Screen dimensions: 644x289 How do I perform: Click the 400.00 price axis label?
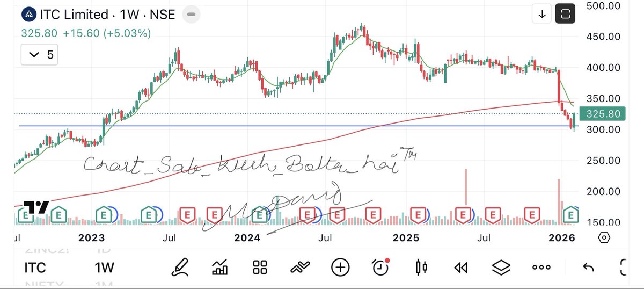[x=603, y=68]
